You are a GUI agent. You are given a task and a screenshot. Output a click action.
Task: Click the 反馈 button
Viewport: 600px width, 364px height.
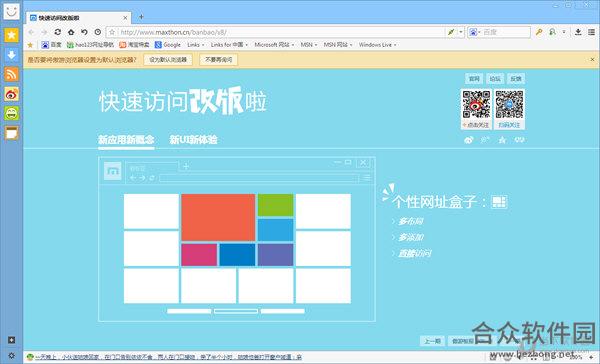(516, 78)
